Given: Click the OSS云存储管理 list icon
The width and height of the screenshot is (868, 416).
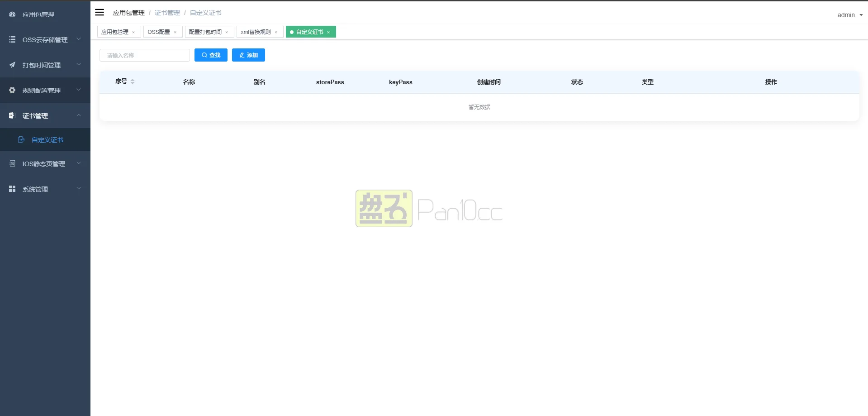Looking at the screenshot, I should tap(12, 39).
